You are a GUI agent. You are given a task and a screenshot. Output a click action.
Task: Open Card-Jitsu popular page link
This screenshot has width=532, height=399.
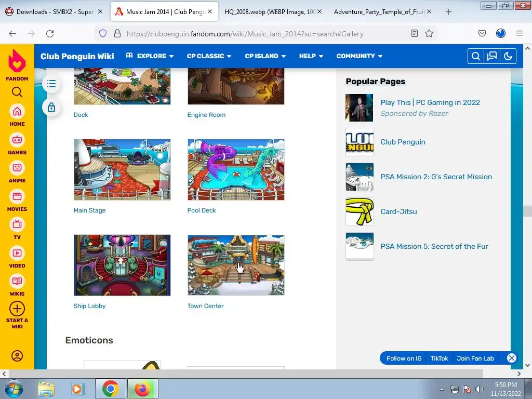tap(398, 212)
